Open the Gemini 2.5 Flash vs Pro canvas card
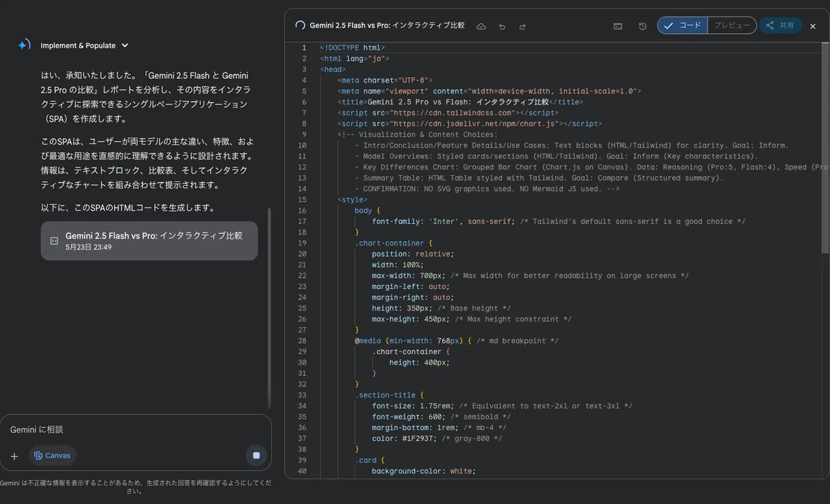This screenshot has height=504, width=830. click(x=149, y=241)
